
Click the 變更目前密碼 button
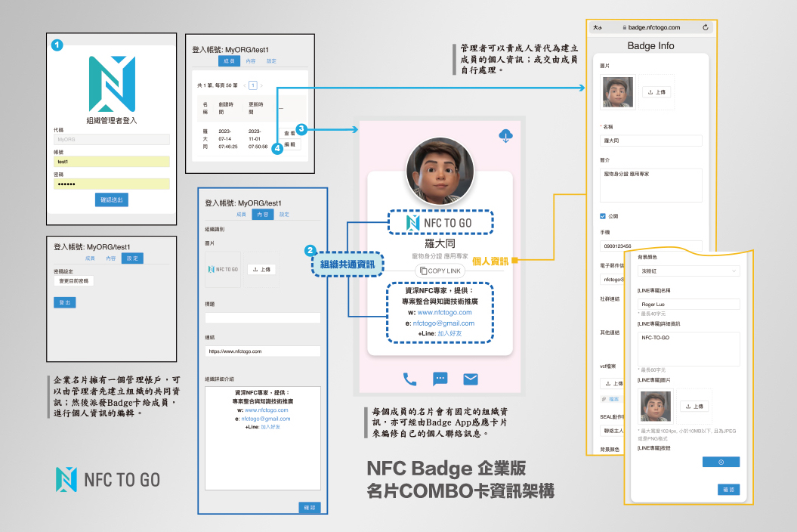(74, 281)
